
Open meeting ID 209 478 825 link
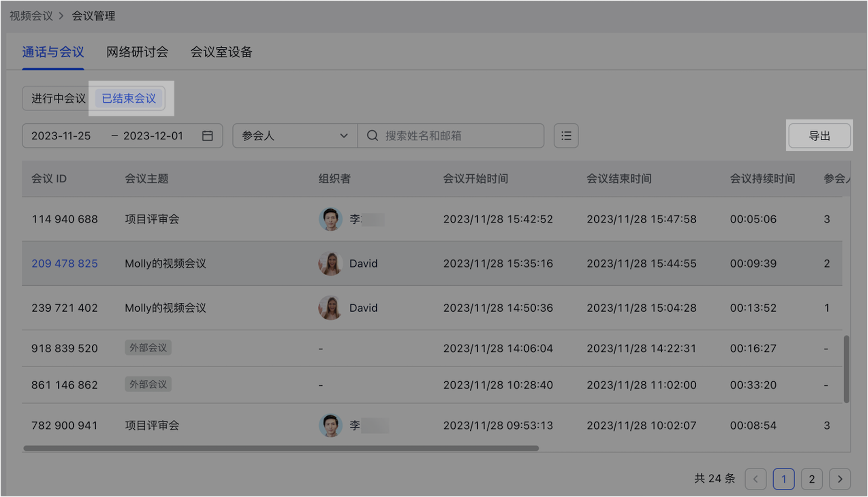pos(65,264)
